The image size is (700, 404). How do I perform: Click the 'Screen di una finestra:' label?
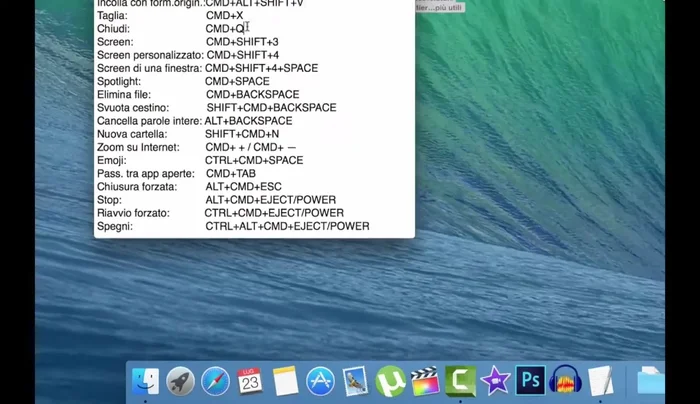150,68
